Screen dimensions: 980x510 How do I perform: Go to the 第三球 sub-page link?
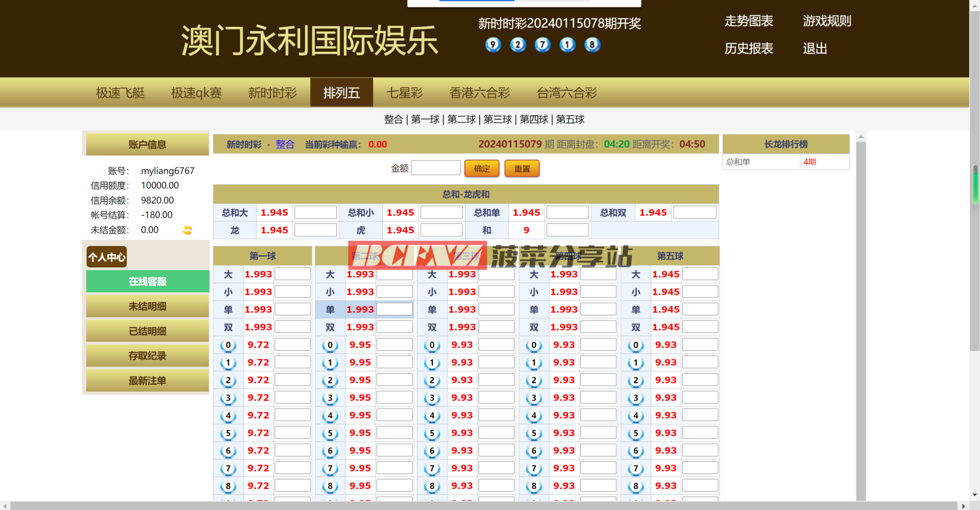coord(498,120)
